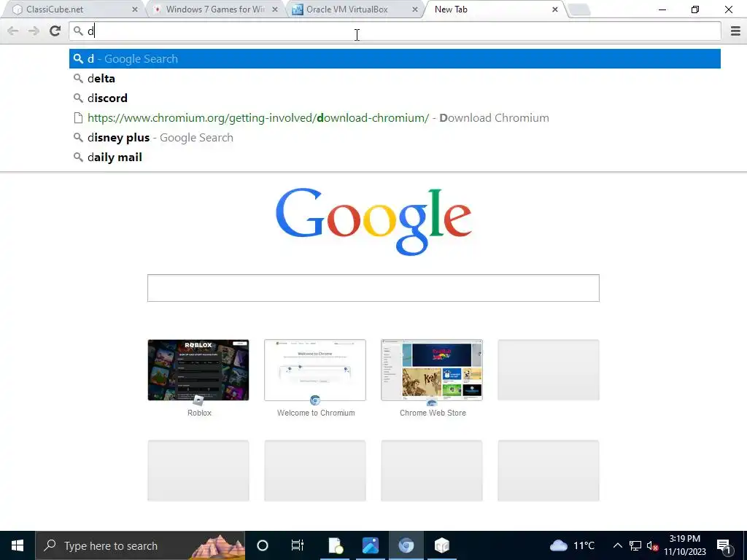Viewport: 747px width, 560px height.
Task: Open Task View on the taskbar
Action: tap(298, 545)
